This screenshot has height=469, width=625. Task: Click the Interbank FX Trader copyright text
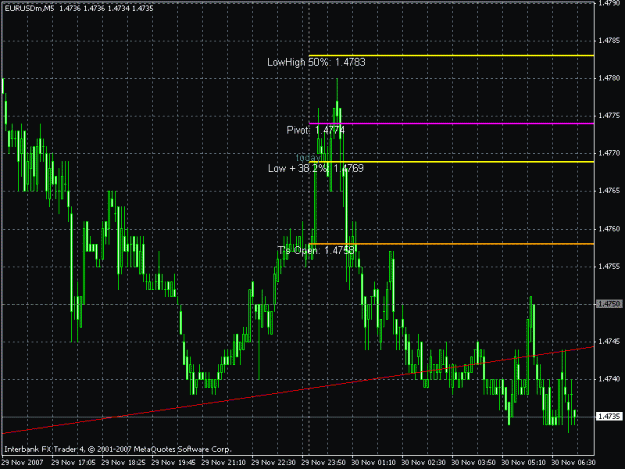pyautogui.click(x=118, y=449)
